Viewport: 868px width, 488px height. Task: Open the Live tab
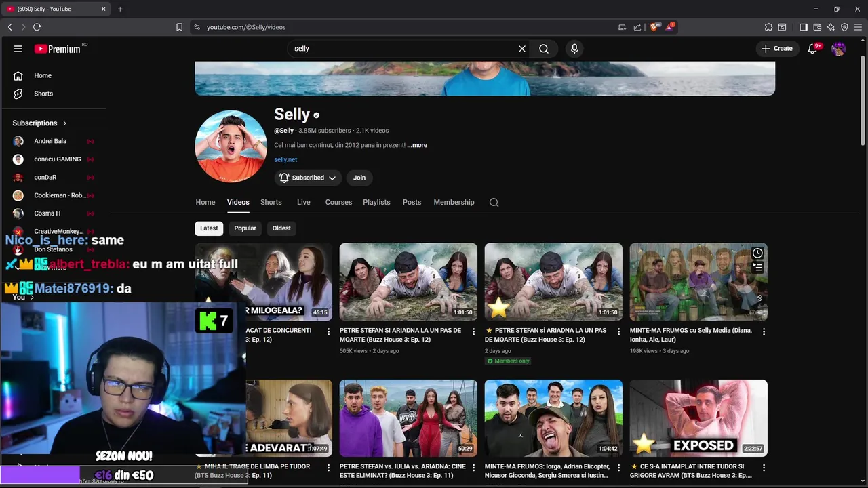pos(304,202)
